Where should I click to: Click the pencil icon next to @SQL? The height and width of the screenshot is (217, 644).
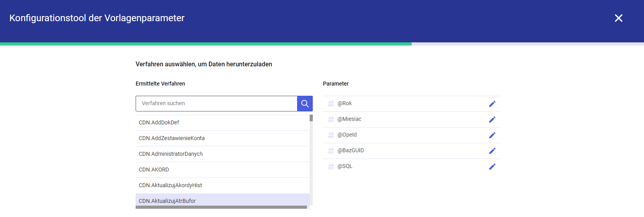[492, 166]
